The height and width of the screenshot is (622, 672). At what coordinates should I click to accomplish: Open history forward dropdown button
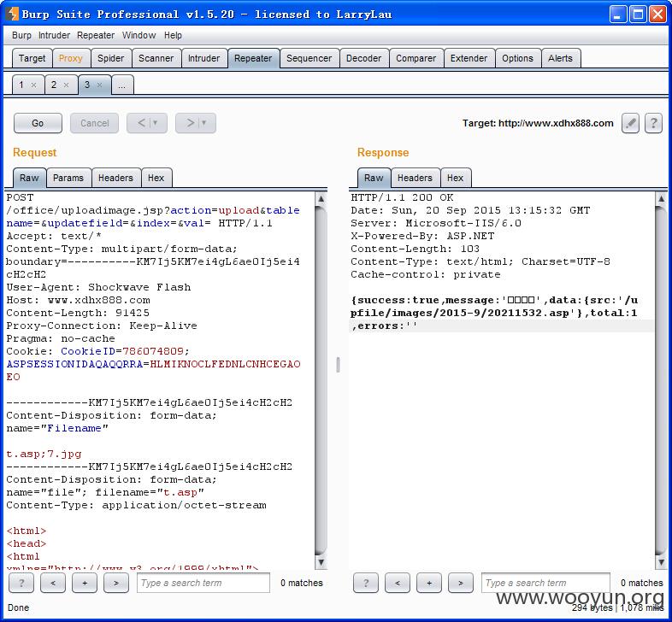click(x=196, y=123)
